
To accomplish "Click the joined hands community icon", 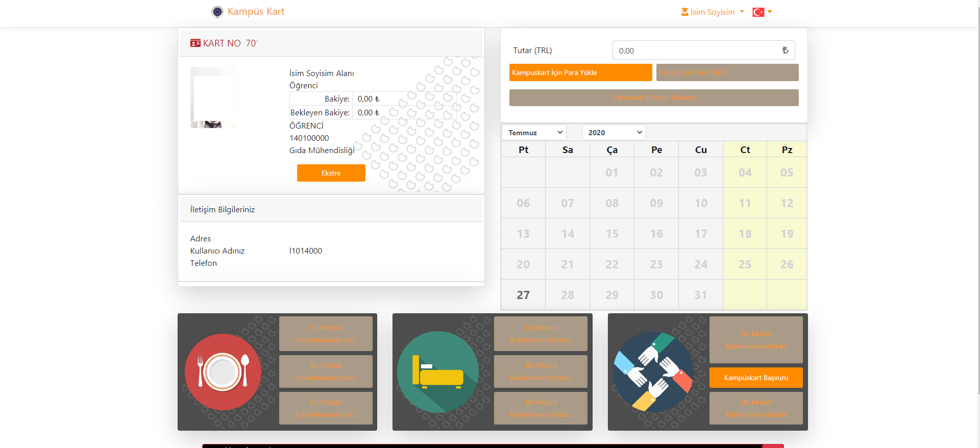I will [x=653, y=372].
